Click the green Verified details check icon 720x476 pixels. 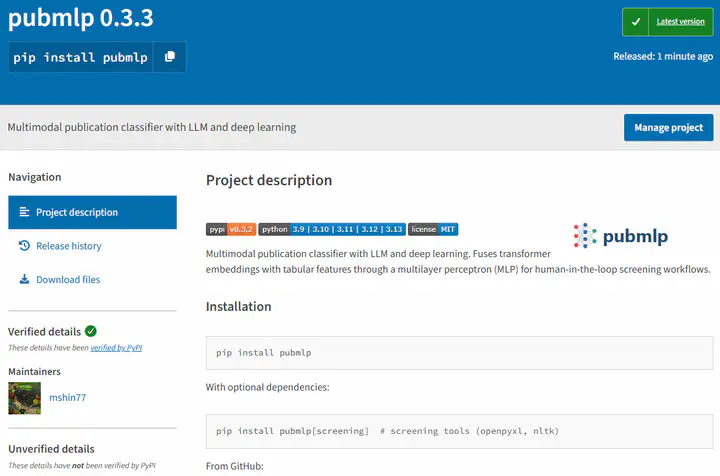[x=91, y=331]
